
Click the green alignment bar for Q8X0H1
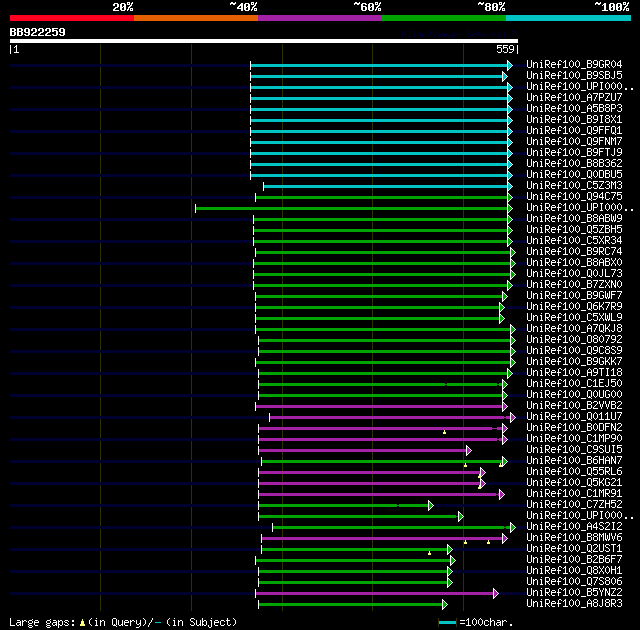click(x=353, y=572)
